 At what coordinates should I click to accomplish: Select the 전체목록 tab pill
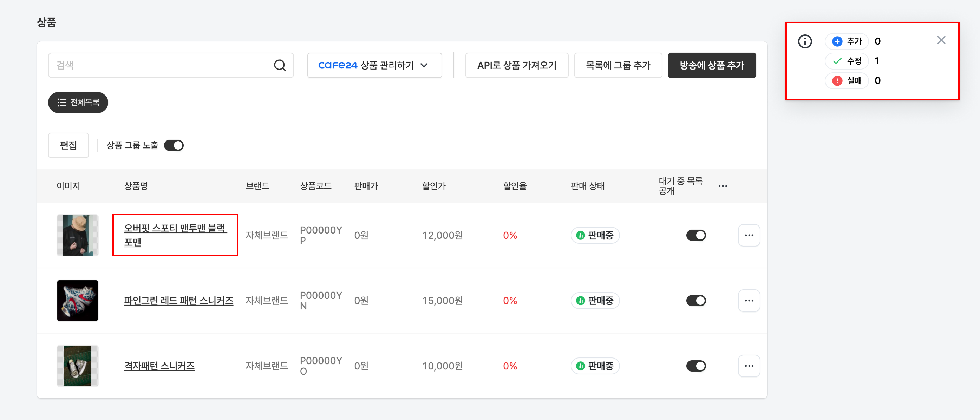coord(78,102)
